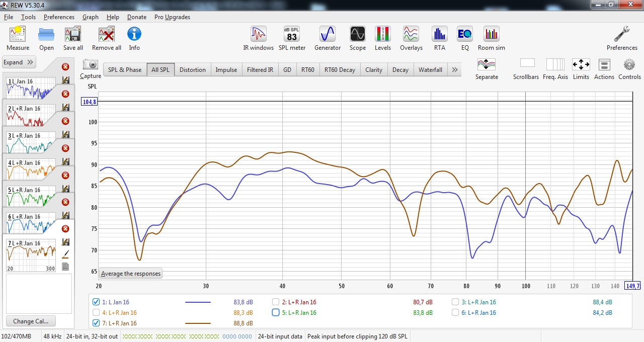
Task: Check the 2: L+R Jan 16 trace
Action: coord(276,302)
